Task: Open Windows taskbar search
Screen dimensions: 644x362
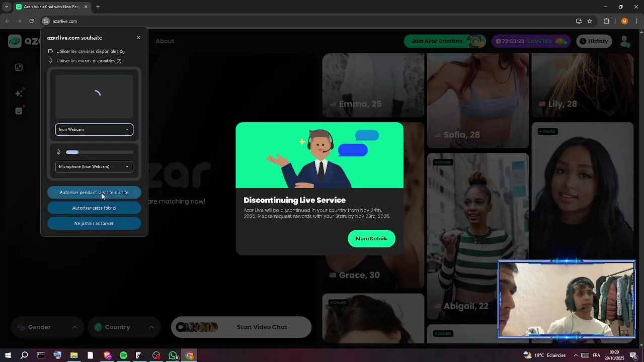Action: point(24,355)
